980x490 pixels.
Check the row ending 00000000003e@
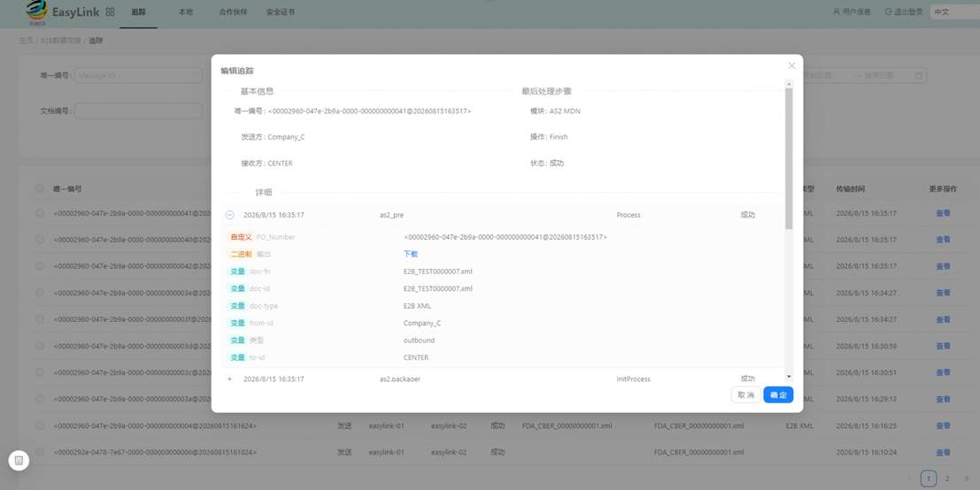pos(40,293)
